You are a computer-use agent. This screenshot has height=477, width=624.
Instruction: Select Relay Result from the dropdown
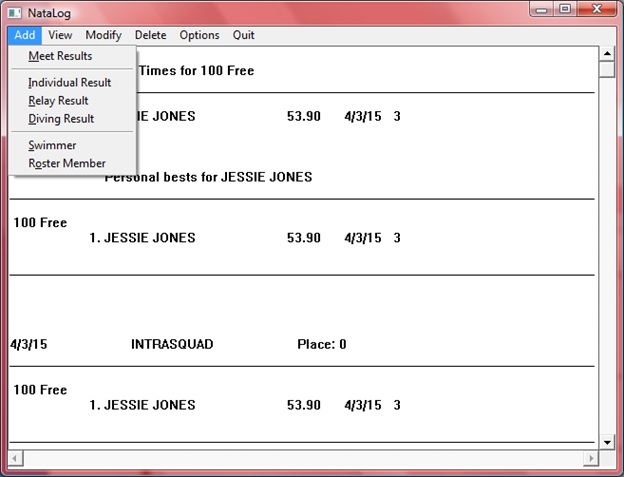click(58, 101)
